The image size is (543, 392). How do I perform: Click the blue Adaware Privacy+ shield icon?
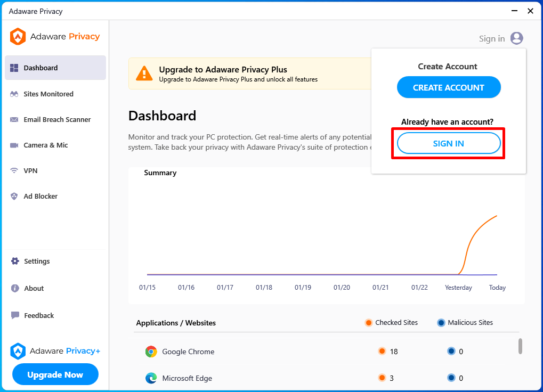[18, 351]
